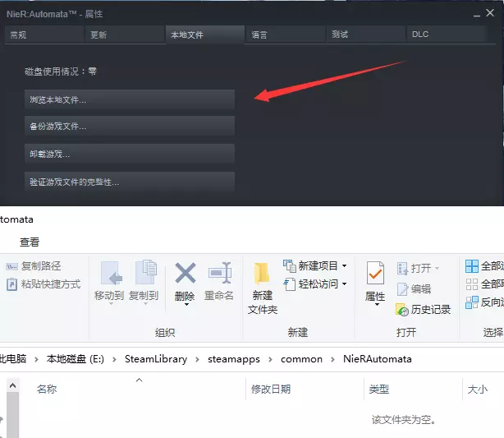Open the 查看 ribbon tab in Explorer
Viewport: 504px width, 438px height.
coord(30,242)
